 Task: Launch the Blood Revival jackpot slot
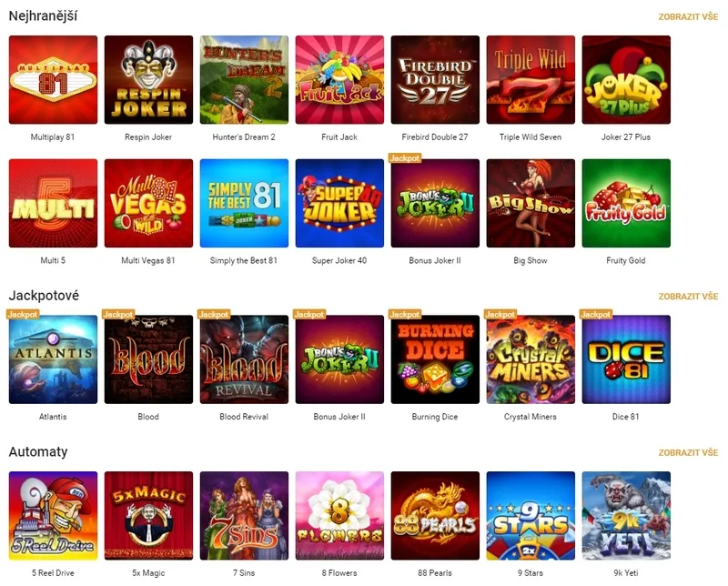[x=244, y=359]
